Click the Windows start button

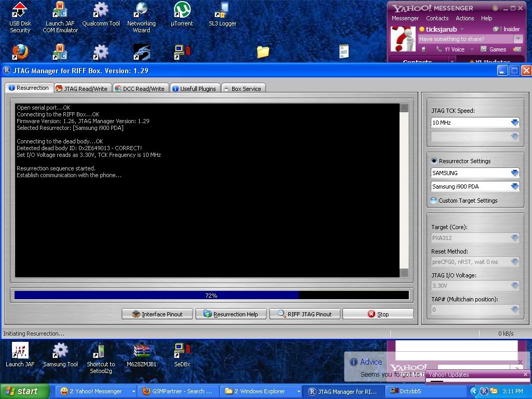coord(24,391)
